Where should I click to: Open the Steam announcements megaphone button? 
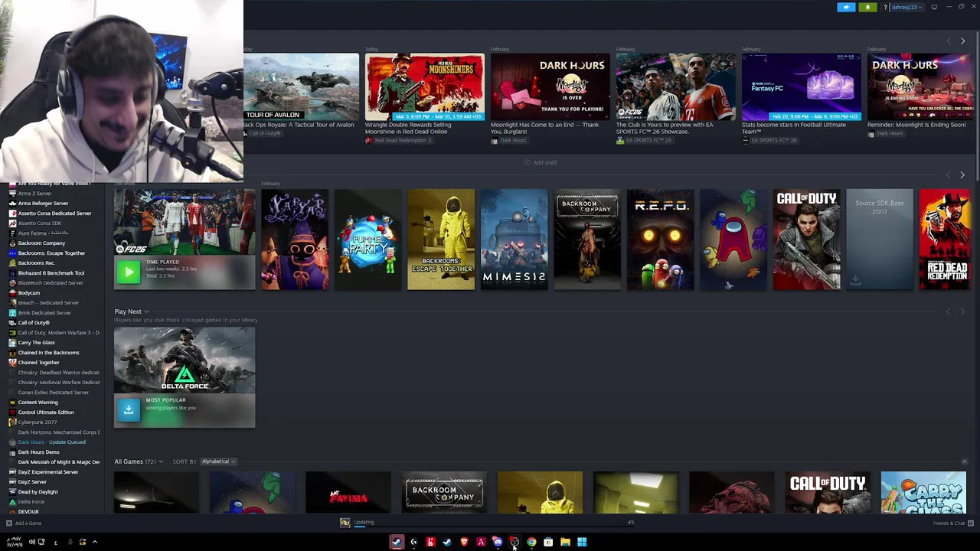point(846,7)
